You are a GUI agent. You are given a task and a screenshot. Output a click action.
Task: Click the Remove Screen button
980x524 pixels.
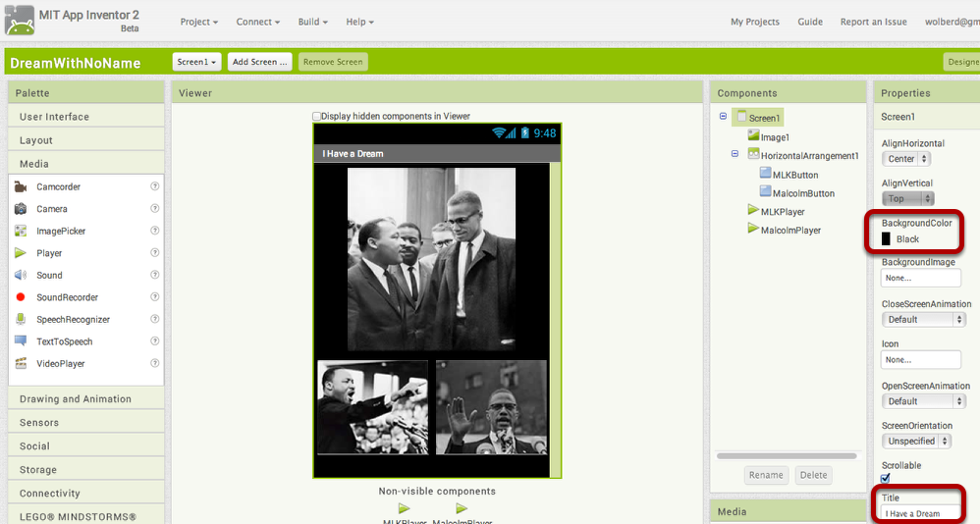point(333,62)
